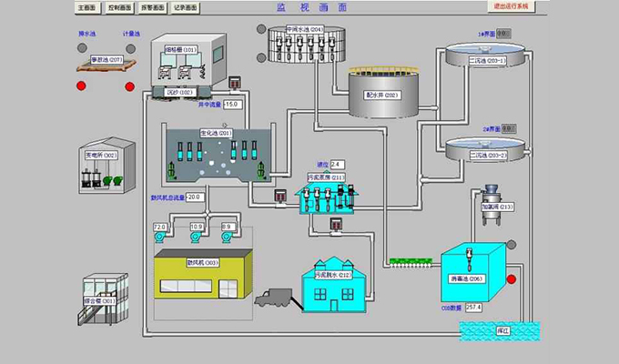The width and height of the screenshot is (619, 364).
Task: Click the 计量池 label
Action: (131, 34)
